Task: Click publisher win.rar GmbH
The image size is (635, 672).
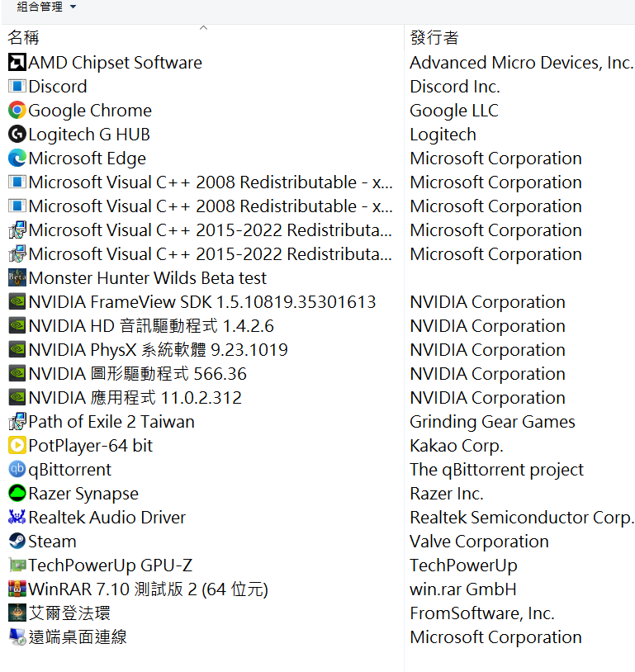Action: [x=462, y=589]
